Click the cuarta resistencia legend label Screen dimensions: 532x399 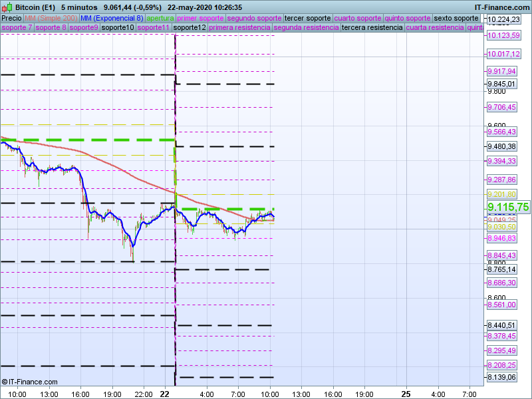pyautogui.click(x=434, y=28)
